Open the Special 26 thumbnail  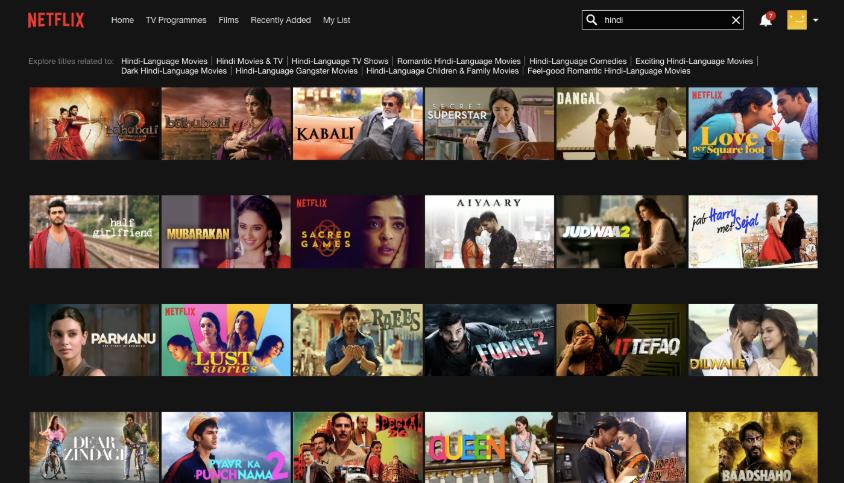pyautogui.click(x=358, y=447)
